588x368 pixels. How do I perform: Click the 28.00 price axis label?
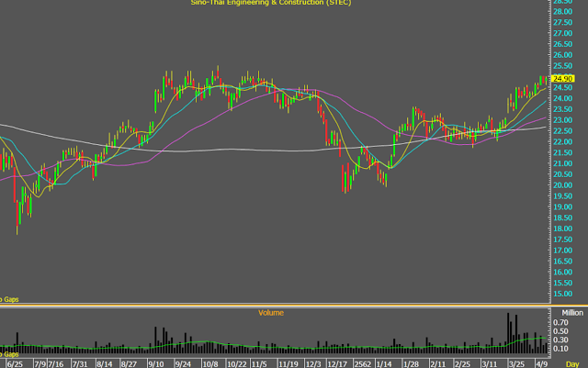coord(563,12)
